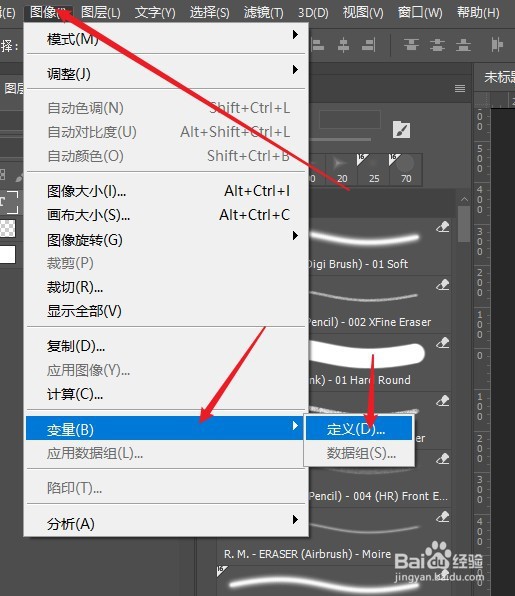
Task: Align right edges in options bar
Action: pos(368,45)
